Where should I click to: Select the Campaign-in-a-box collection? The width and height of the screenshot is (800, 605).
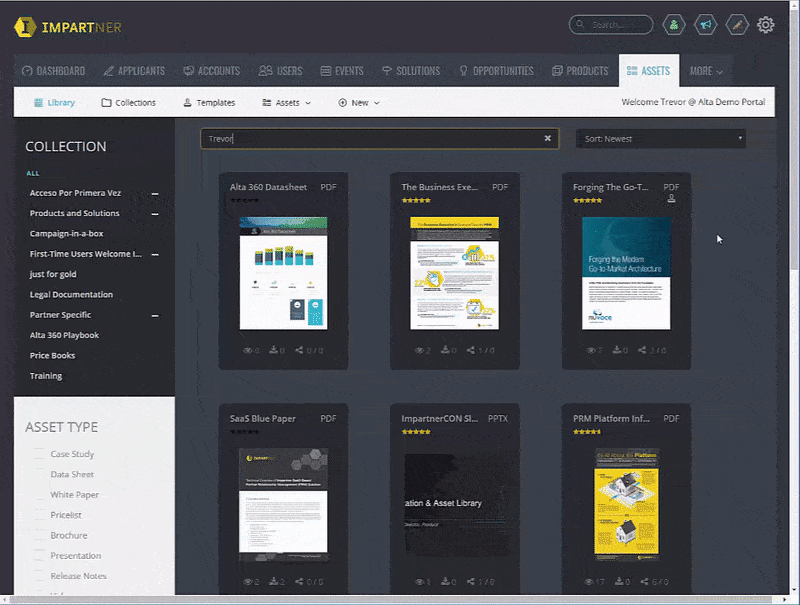tap(66, 234)
